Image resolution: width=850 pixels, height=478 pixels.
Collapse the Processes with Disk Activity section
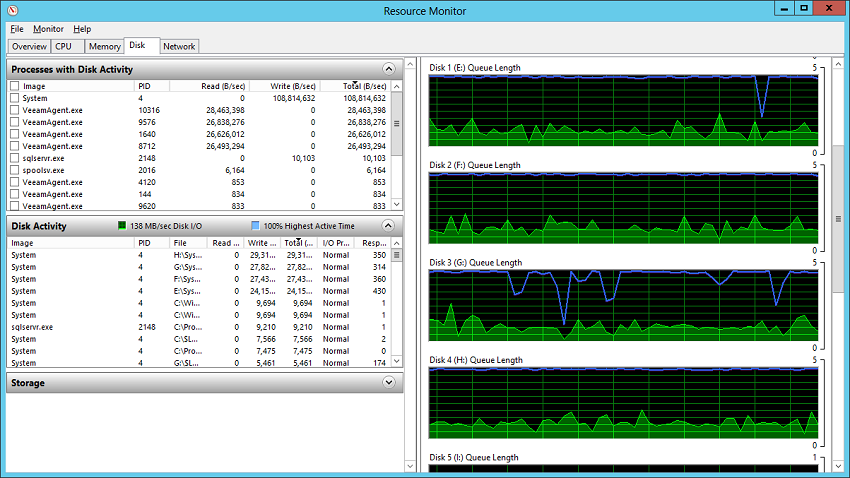(389, 69)
